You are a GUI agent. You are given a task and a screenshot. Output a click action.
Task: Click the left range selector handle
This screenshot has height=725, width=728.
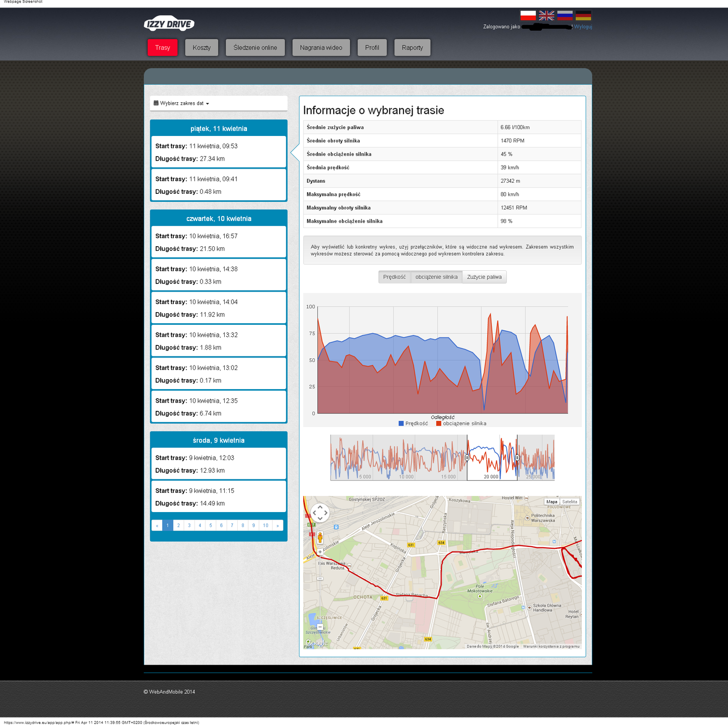click(467, 458)
